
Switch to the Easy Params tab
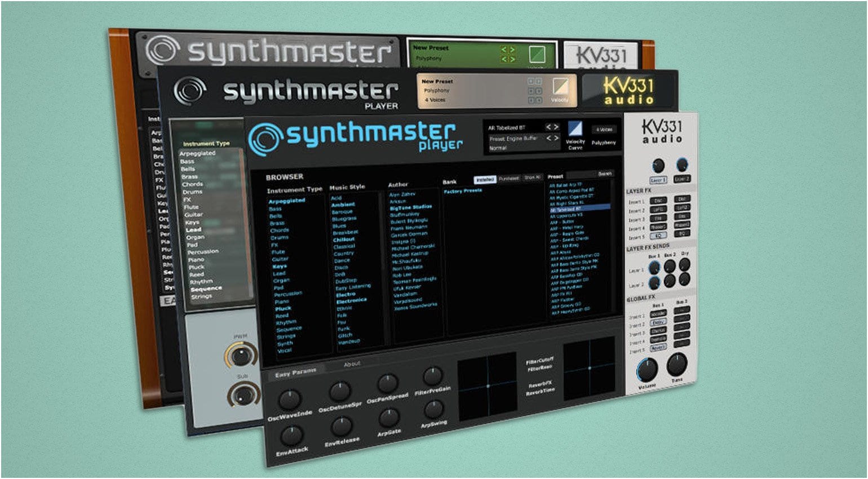[x=296, y=374]
